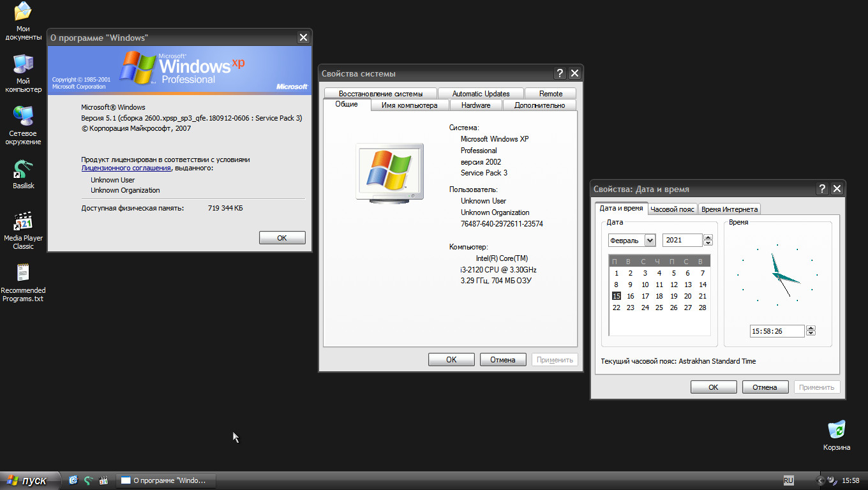868x490 pixels.
Task: Switch to the Automatic Updates tab
Action: 481,93
